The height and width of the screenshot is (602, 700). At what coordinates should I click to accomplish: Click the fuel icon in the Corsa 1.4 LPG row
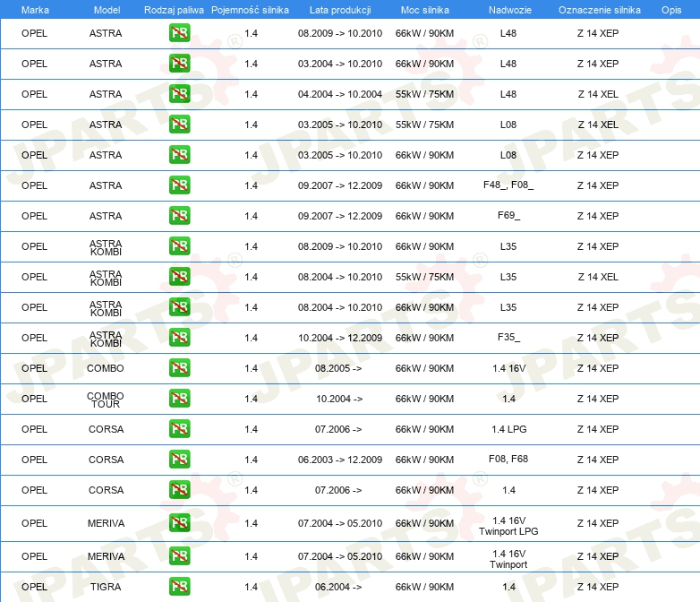pos(179,428)
